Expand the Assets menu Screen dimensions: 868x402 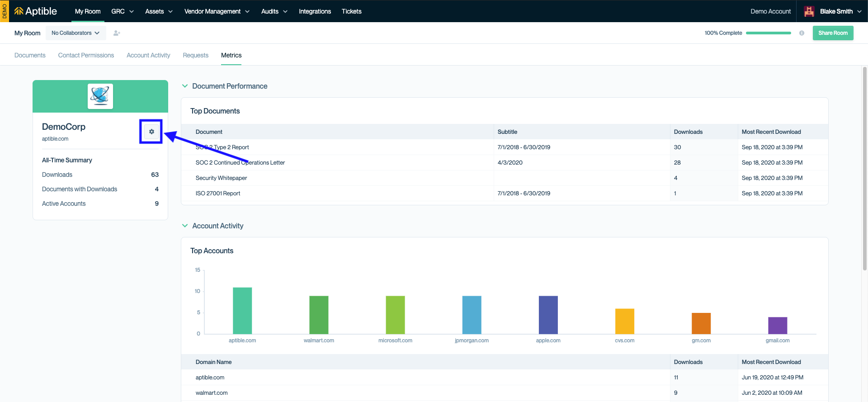[x=159, y=11]
